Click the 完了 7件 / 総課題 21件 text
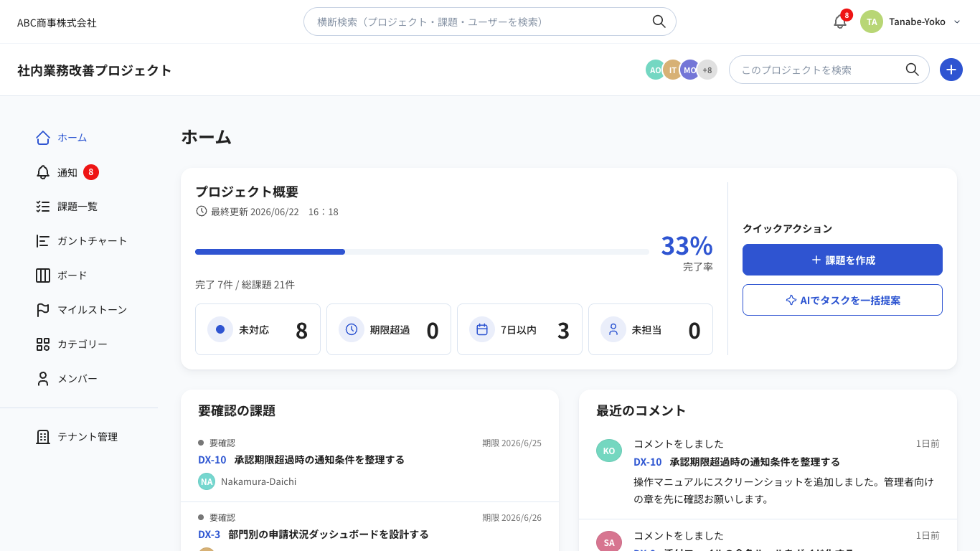 245,285
